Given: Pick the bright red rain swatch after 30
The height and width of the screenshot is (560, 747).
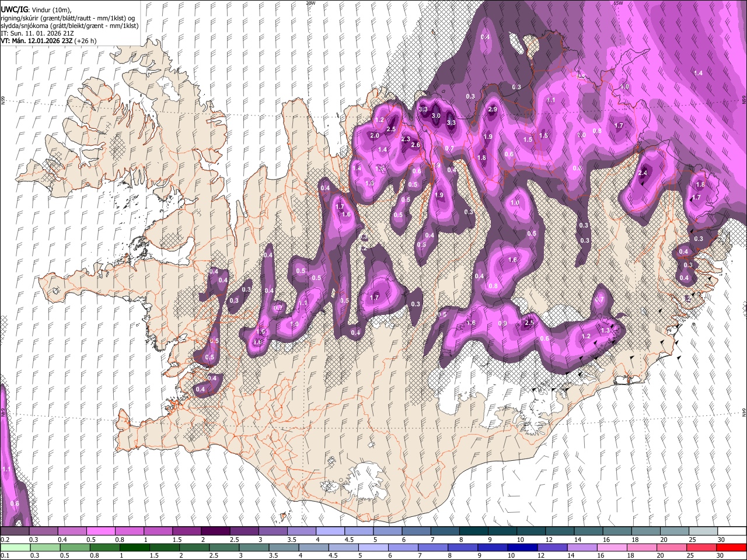Looking at the screenshot, I should tap(731, 548).
